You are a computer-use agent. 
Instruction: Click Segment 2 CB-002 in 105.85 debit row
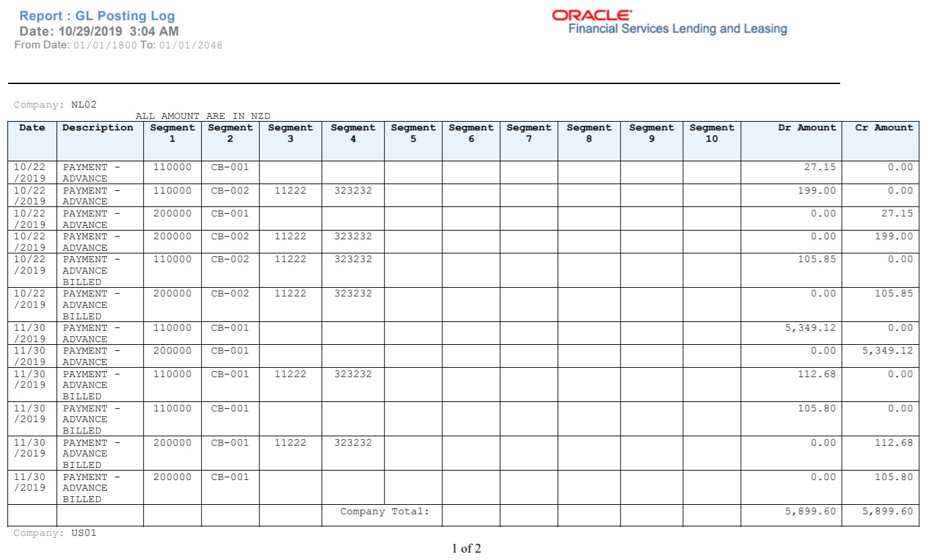[230, 259]
